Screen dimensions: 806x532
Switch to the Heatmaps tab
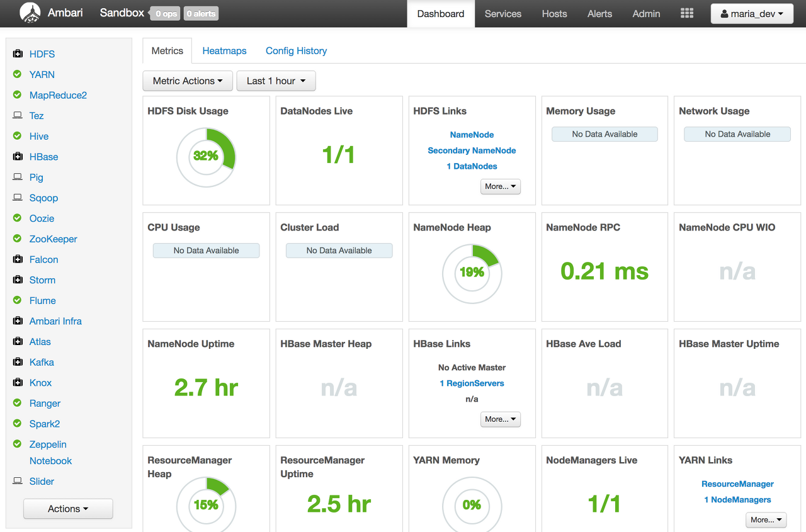[224, 51]
